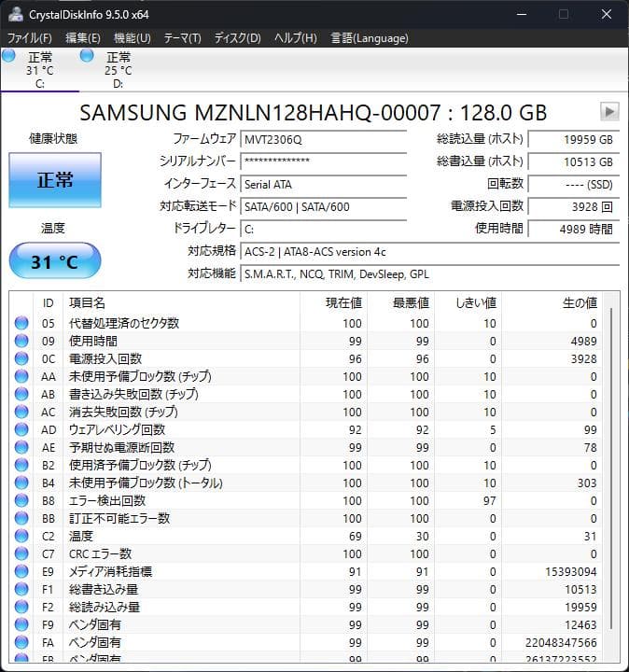The image size is (629, 672).
Task: Click status orb of attribute F1 総書き込み量
Action: [21, 589]
